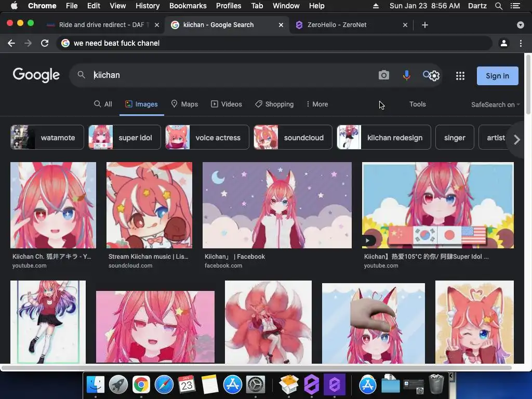This screenshot has width=532, height=399.
Task: Open Control Center list icon in menu bar
Action: click(x=515, y=6)
